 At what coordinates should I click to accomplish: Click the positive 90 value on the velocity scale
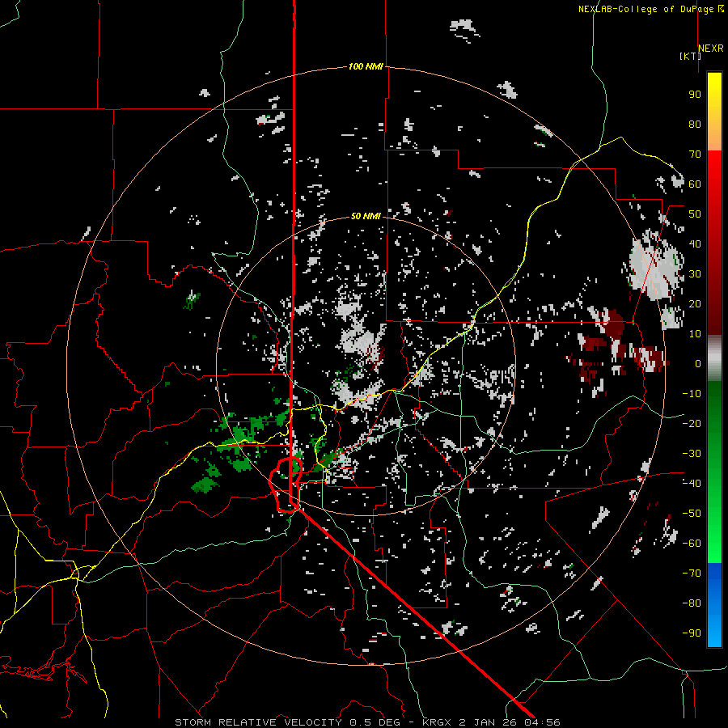(x=695, y=95)
